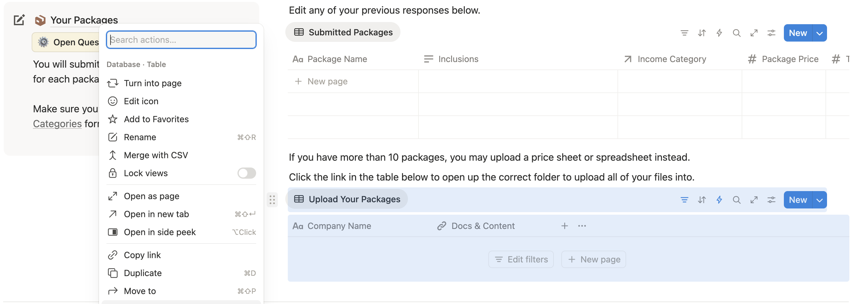868x304 pixels.
Task: Open Submitted Packages database as full page
Action: click(x=754, y=33)
